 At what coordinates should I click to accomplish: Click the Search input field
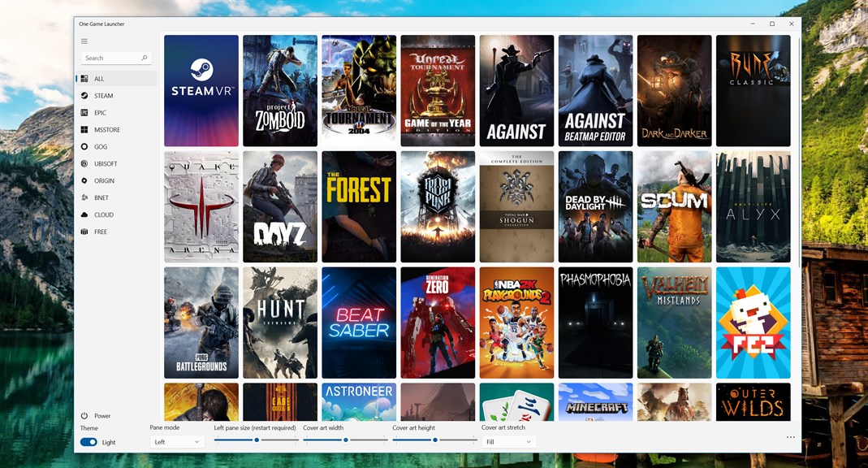[x=116, y=58]
